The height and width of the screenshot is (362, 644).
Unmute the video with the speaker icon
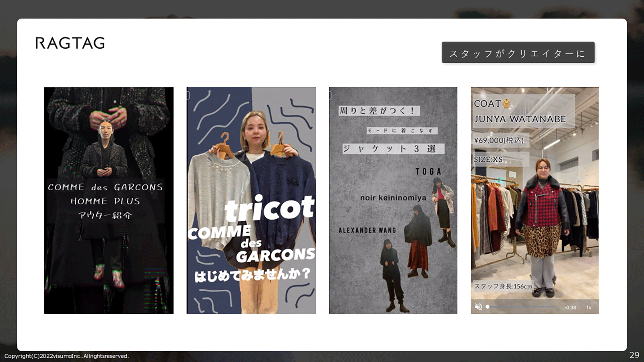point(478,307)
